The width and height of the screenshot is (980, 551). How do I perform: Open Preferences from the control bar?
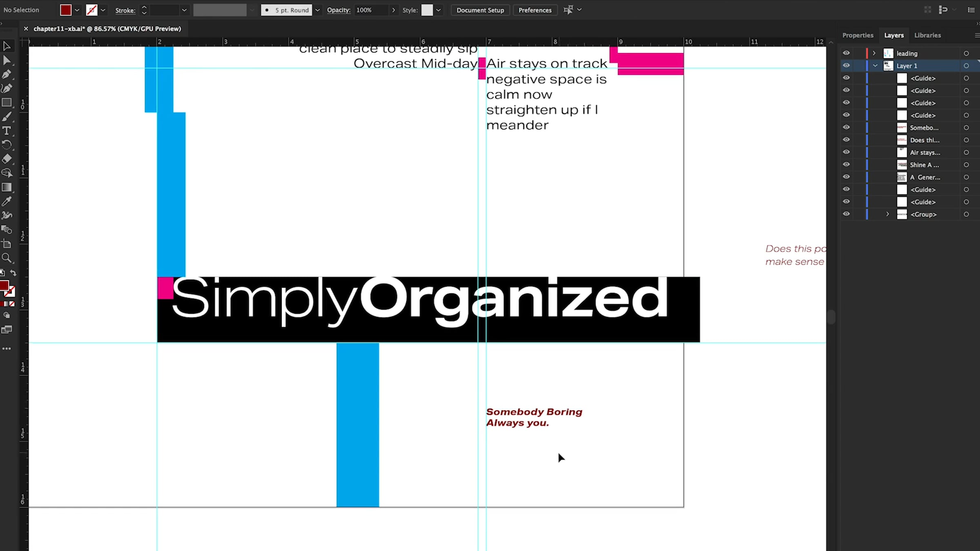[535, 10]
